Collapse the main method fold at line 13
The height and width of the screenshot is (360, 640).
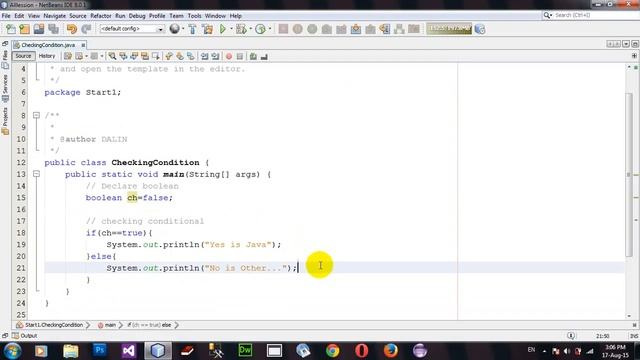tap(36, 174)
